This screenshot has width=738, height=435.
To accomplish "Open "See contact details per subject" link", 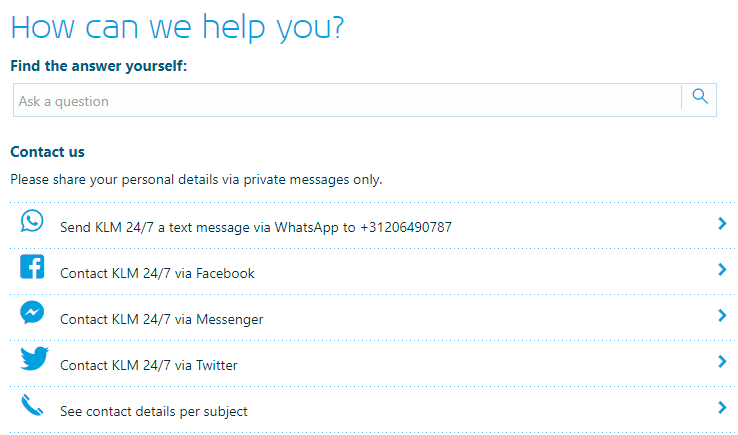I will (x=153, y=411).
